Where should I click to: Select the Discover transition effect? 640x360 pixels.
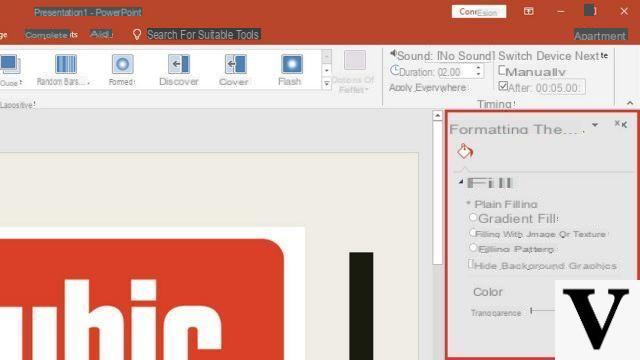click(x=179, y=70)
